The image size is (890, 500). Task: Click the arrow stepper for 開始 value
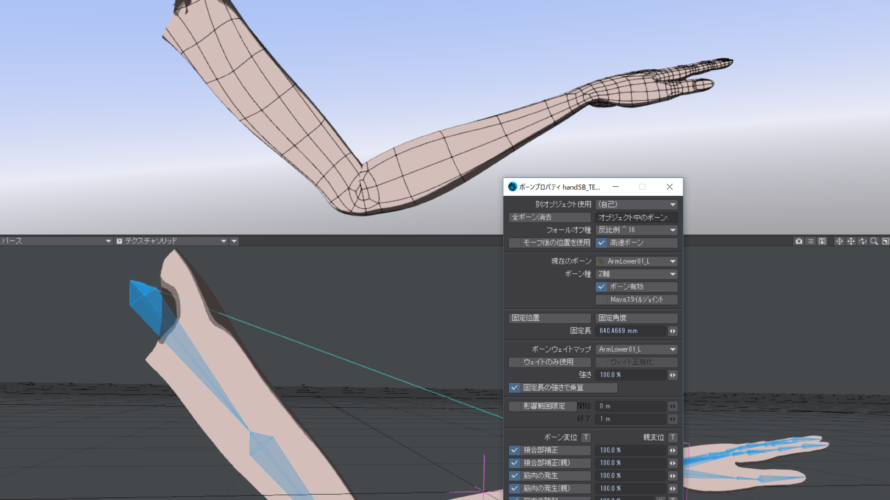click(x=673, y=406)
